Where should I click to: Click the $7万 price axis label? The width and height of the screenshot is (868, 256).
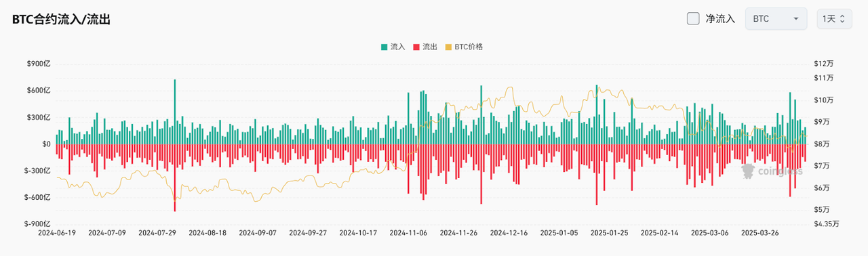821,166
